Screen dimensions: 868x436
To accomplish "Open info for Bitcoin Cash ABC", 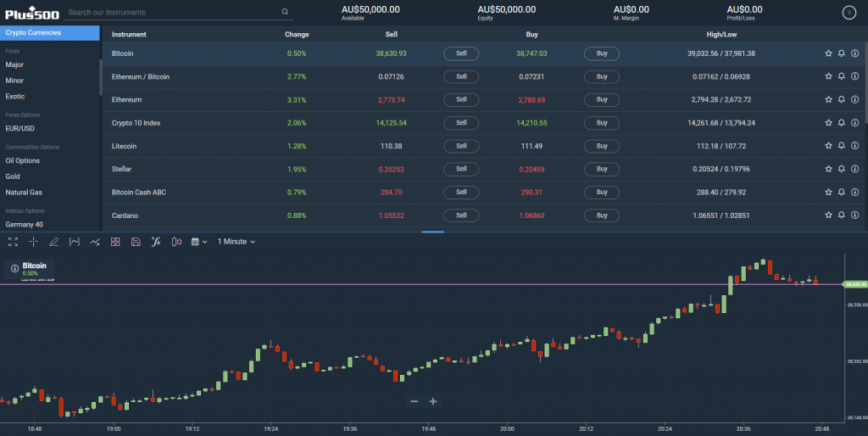I will pyautogui.click(x=854, y=193).
